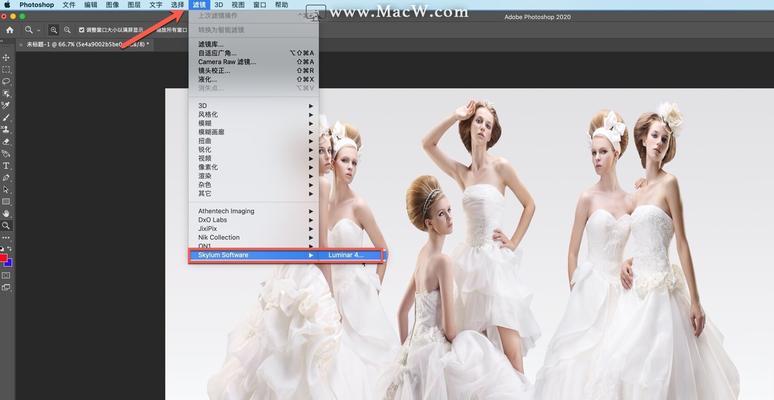Viewport: 774px width, 400px height.
Task: Click the blue background color swatch
Action: pos(9,263)
